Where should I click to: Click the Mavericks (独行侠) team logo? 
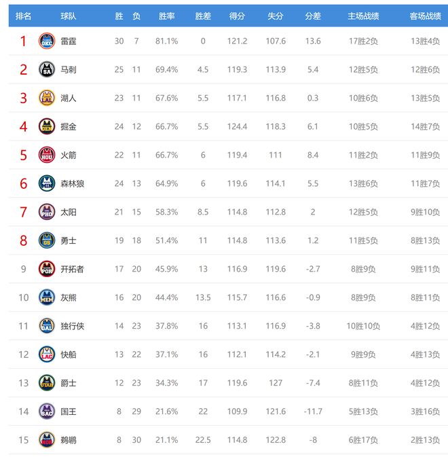click(46, 326)
